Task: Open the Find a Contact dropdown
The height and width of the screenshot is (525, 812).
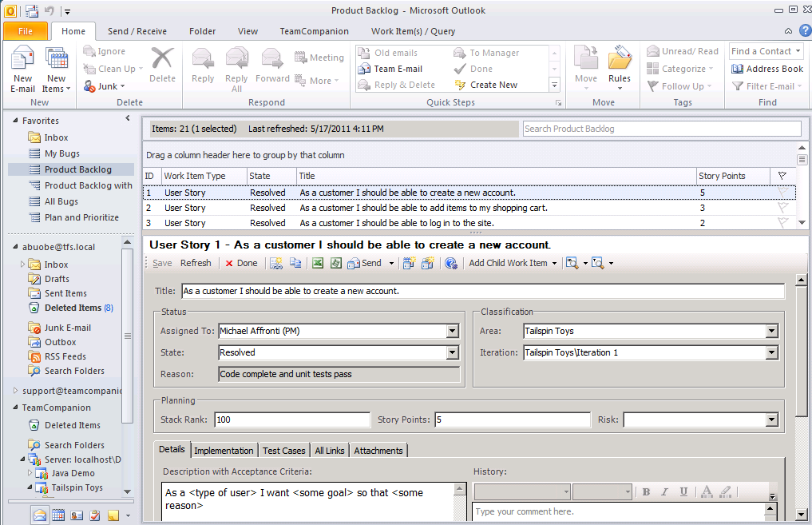Action: click(798, 51)
